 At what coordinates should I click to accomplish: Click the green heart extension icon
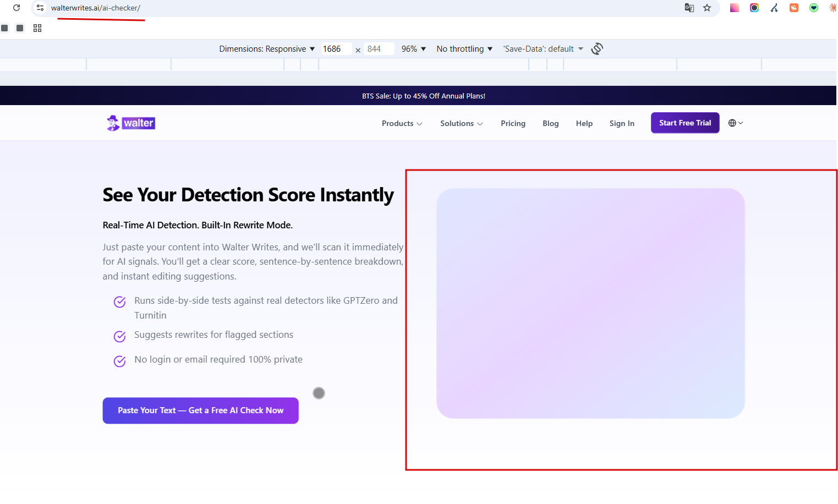pyautogui.click(x=814, y=8)
